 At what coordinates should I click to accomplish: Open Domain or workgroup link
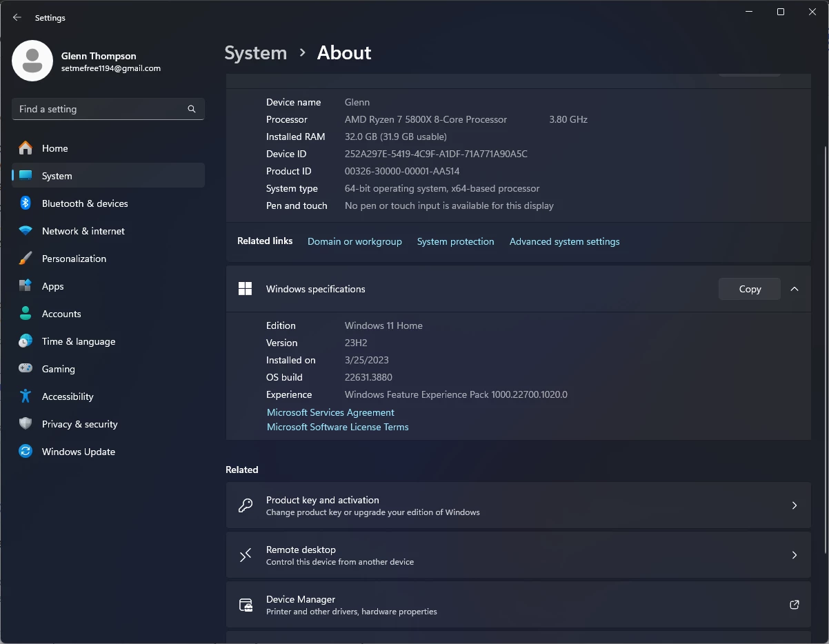point(354,241)
